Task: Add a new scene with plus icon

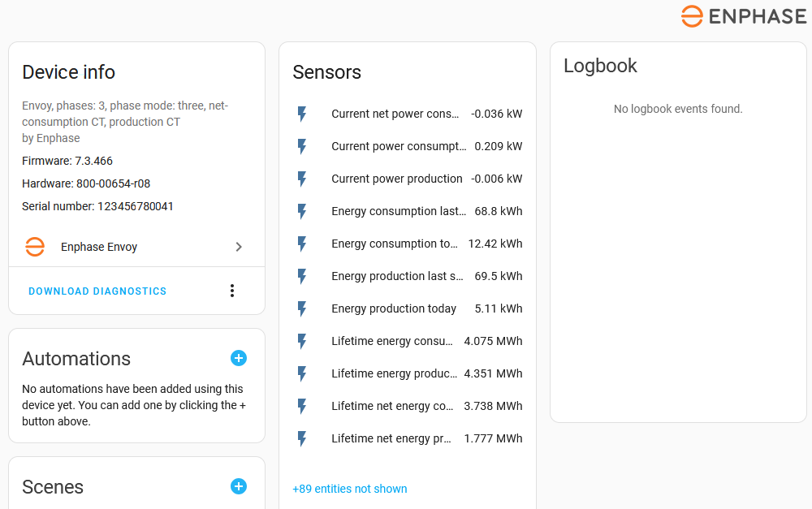Action: coord(239,486)
